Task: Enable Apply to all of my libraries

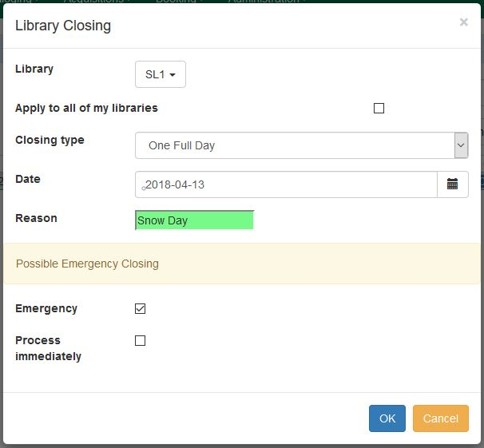Action: [379, 109]
